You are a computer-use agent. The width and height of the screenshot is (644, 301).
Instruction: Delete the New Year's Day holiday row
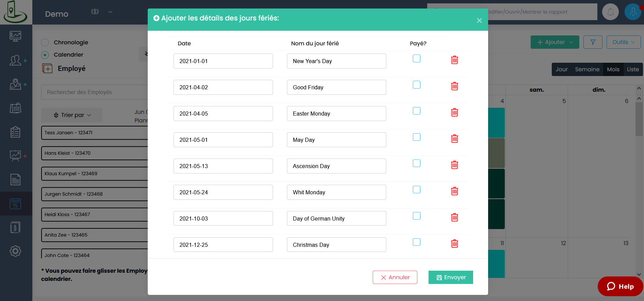click(454, 60)
